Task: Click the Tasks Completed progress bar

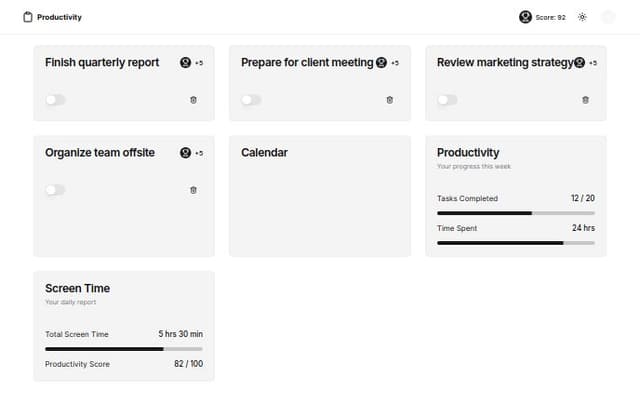Action: pyautogui.click(x=516, y=213)
